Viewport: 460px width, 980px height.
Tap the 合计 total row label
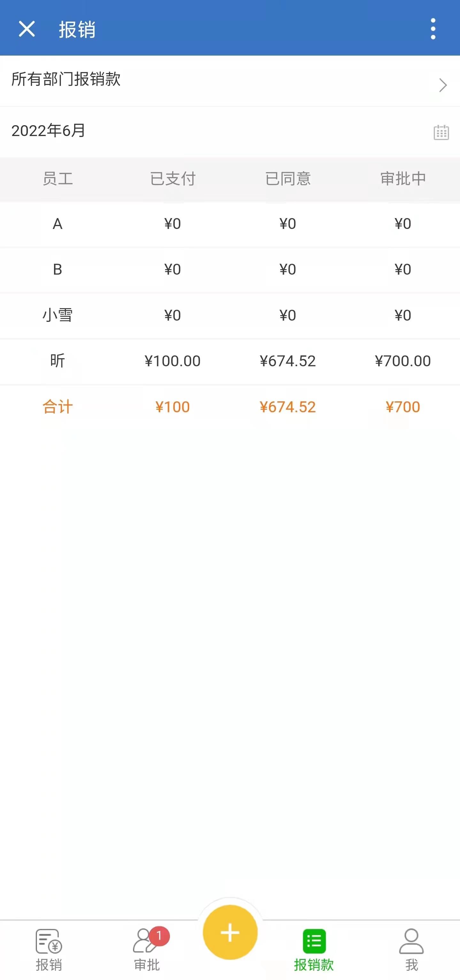click(x=57, y=407)
